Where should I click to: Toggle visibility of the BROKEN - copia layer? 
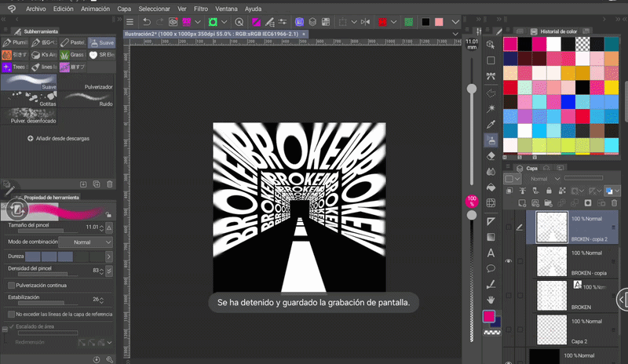pyautogui.click(x=509, y=260)
